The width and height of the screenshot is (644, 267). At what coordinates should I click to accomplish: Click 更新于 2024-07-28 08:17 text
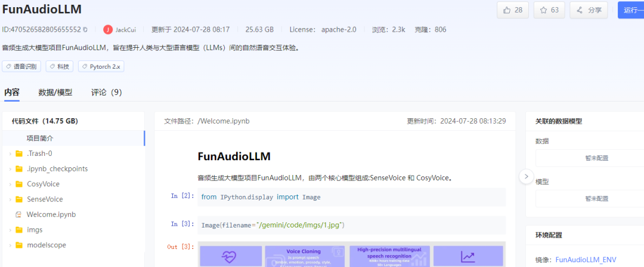click(x=191, y=30)
